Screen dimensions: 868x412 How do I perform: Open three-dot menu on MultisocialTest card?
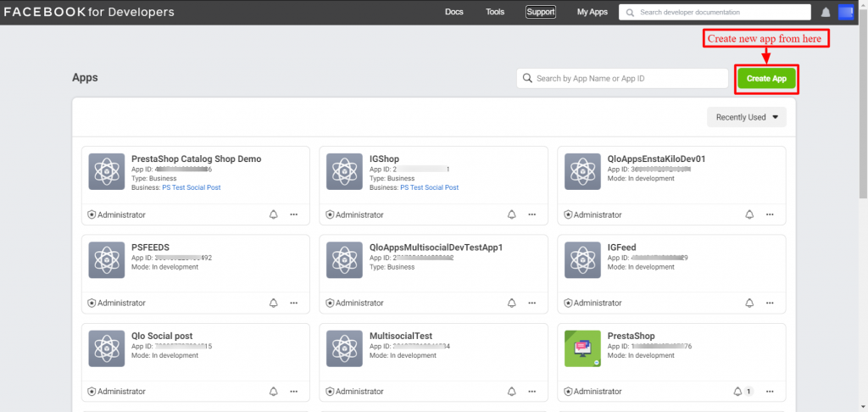[x=532, y=392]
